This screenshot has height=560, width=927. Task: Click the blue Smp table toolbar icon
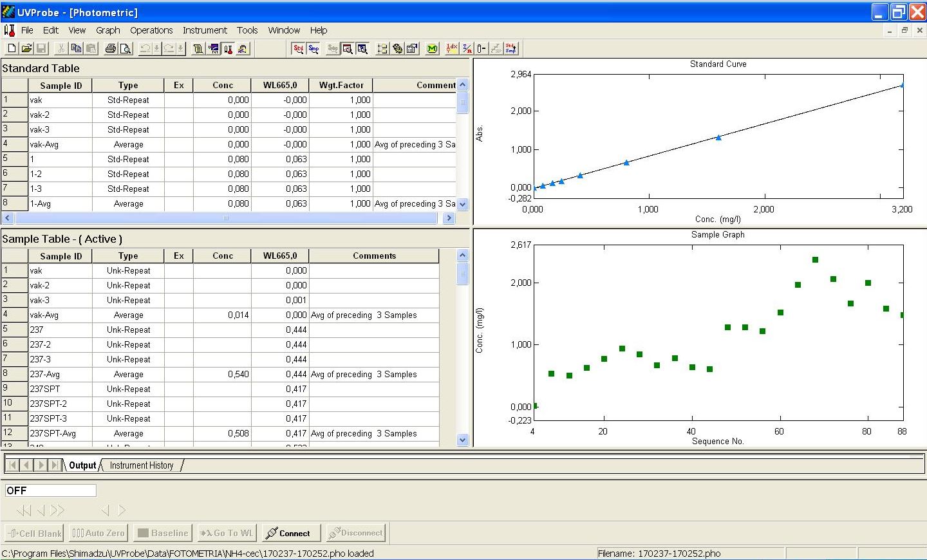(x=314, y=48)
